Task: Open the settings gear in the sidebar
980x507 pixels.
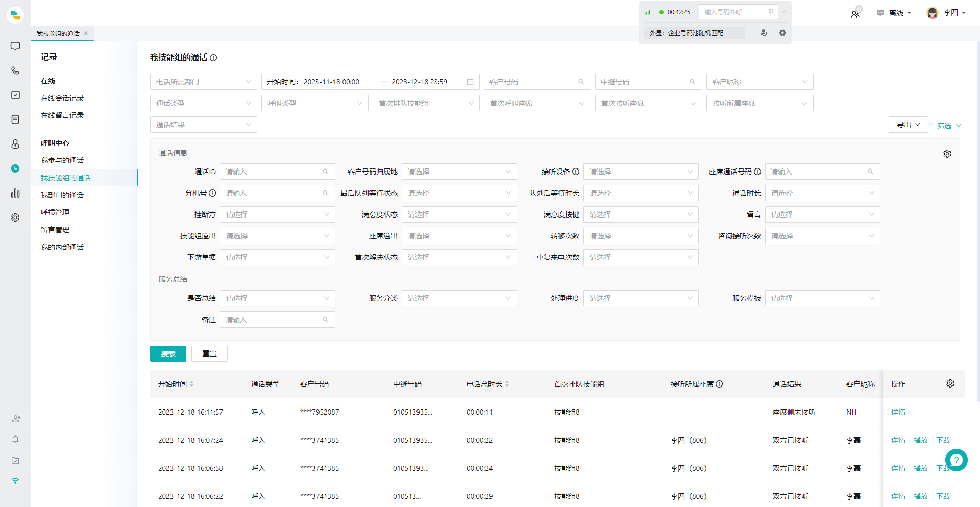Action: click(x=15, y=218)
